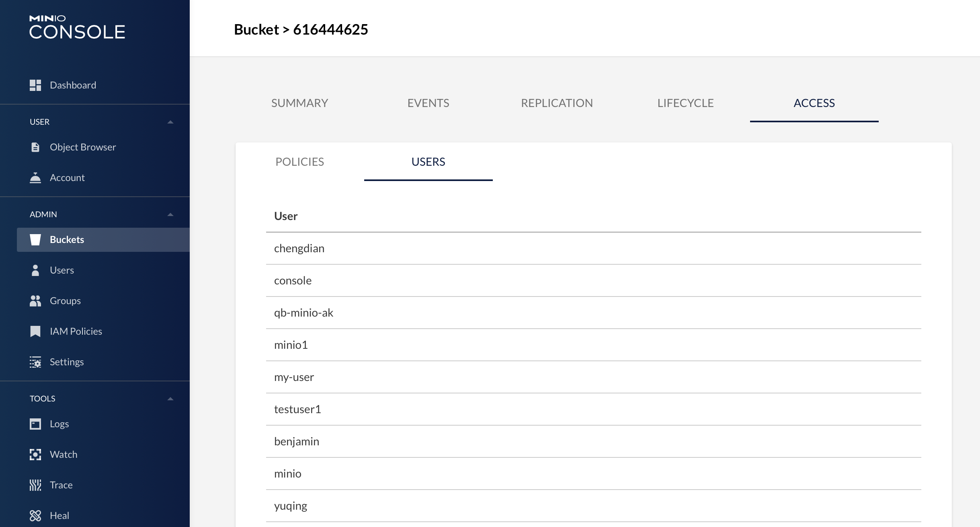Viewport: 980px width, 527px height.
Task: Click the benjamin user row
Action: point(594,442)
